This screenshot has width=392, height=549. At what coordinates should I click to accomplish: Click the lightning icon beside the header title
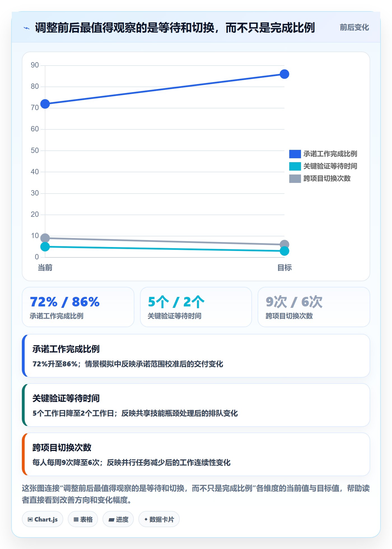pos(27,28)
